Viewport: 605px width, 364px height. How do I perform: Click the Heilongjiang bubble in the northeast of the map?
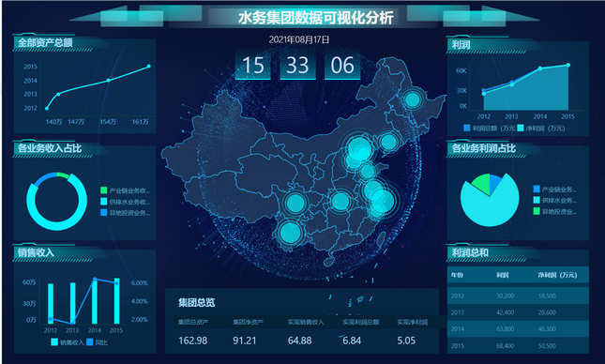(x=413, y=99)
